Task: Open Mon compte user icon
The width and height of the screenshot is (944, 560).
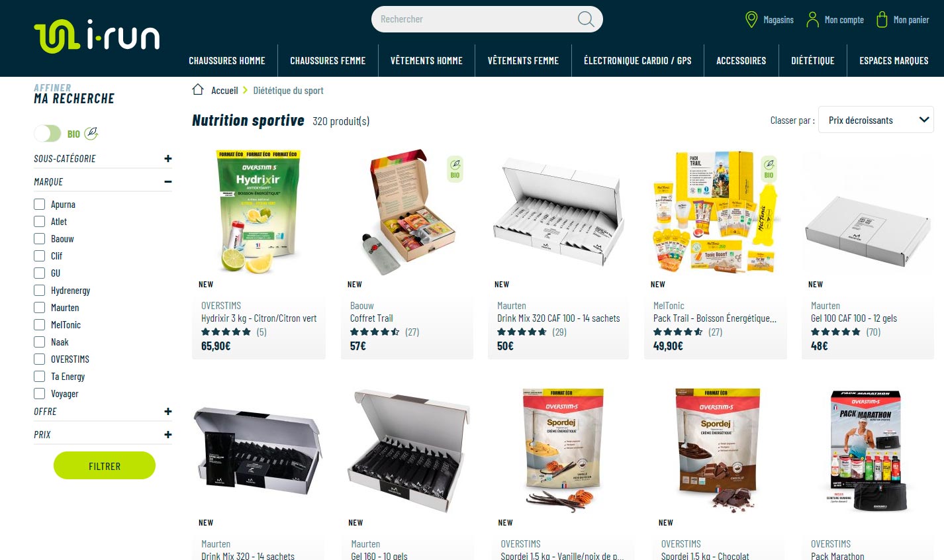Action: point(812,19)
